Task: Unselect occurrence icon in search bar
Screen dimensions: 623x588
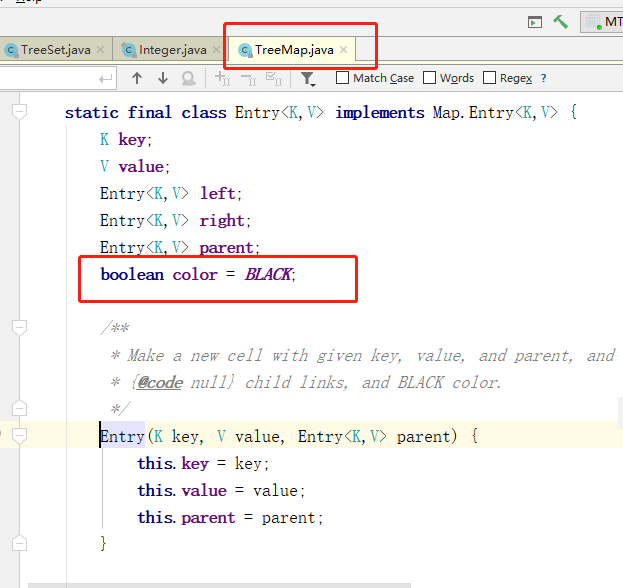Action: tap(249, 79)
